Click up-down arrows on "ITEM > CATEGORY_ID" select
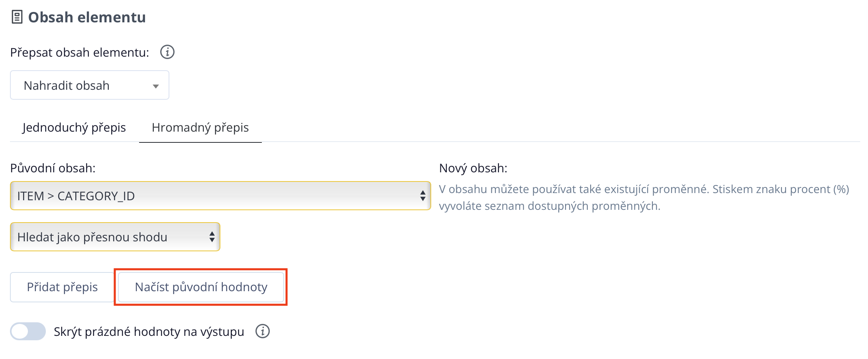Image resolution: width=868 pixels, height=359 pixels. [422, 196]
